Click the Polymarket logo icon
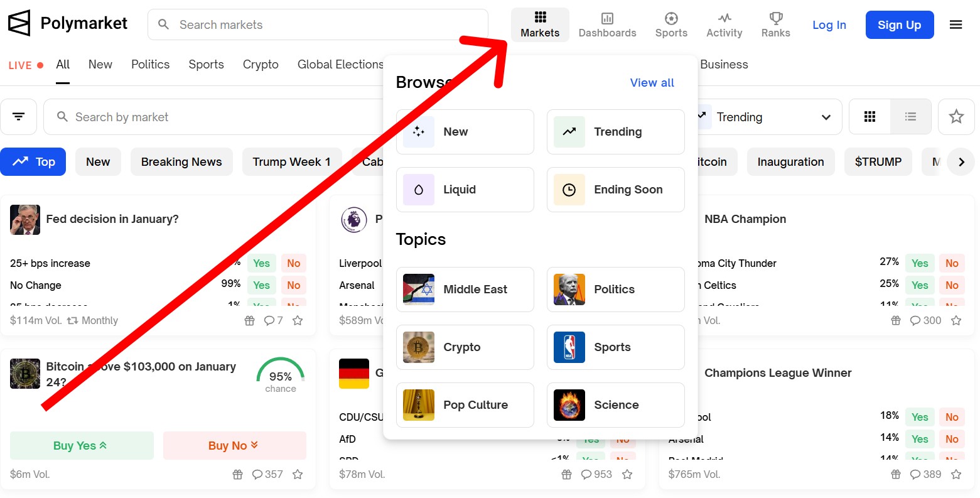The width and height of the screenshot is (980, 498). tap(19, 24)
